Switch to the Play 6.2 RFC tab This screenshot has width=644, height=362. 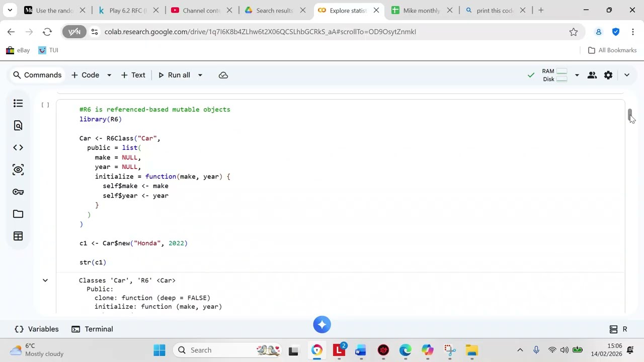pos(128,10)
